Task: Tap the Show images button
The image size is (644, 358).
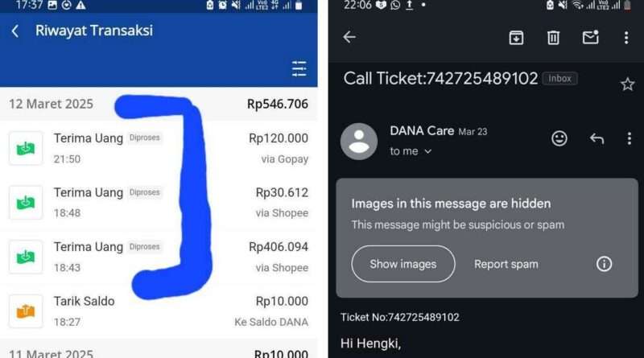Action: pyautogui.click(x=403, y=264)
